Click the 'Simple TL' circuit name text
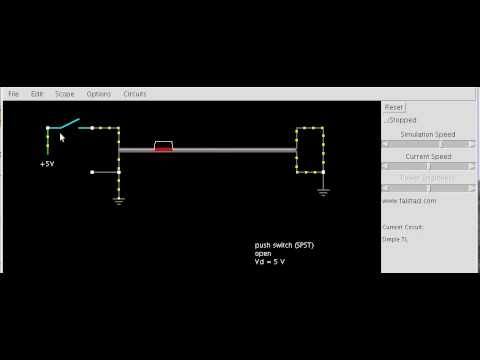The image size is (480, 360). [x=395, y=239]
